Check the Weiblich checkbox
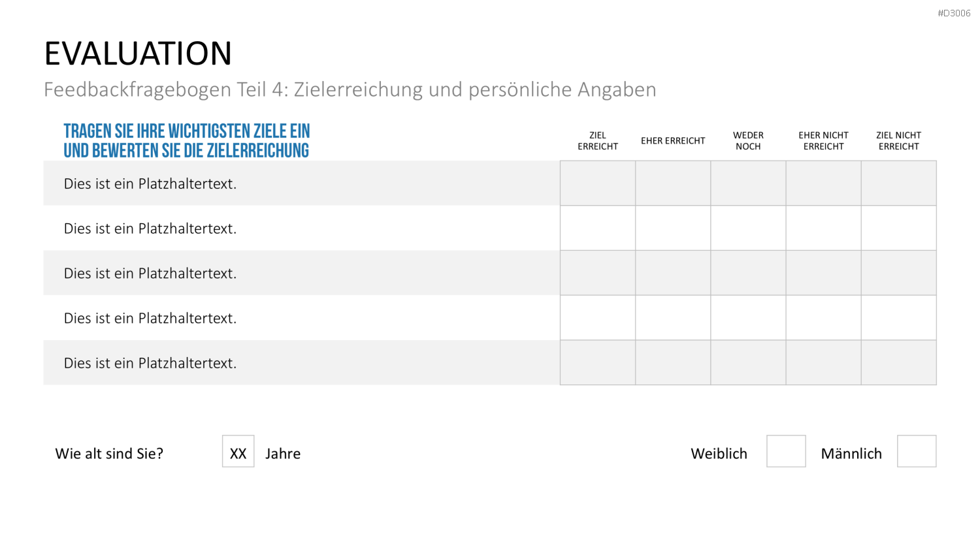Viewport: 980px width, 551px height. [x=786, y=451]
